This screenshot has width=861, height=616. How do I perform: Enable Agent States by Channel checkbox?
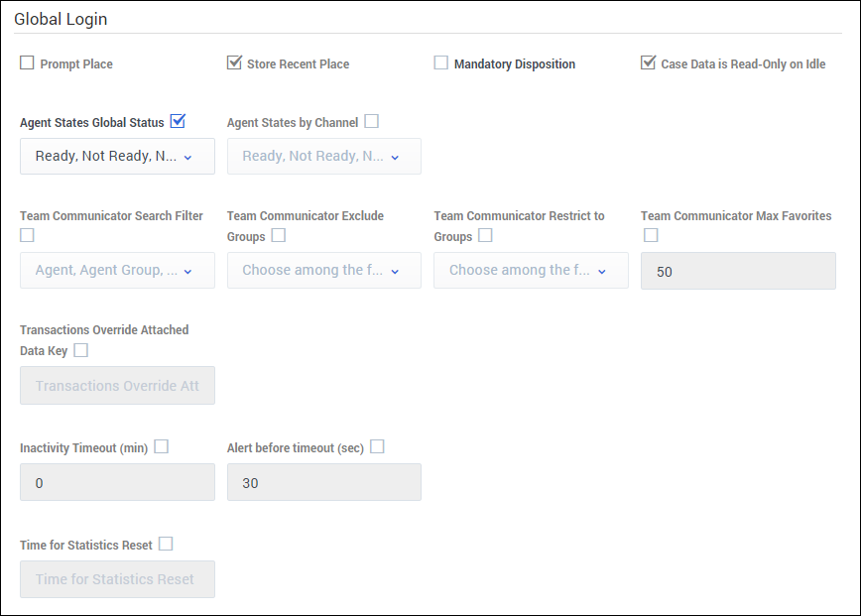coord(372,122)
